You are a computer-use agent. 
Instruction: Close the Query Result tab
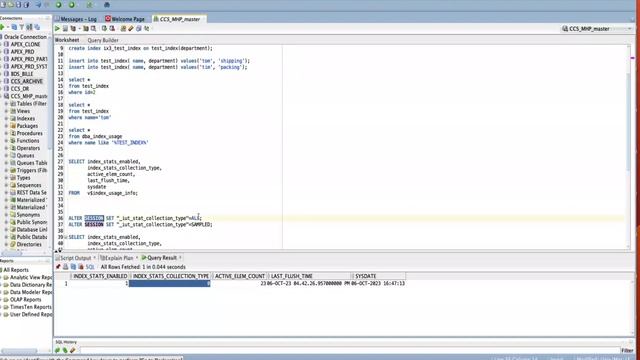click(180, 258)
